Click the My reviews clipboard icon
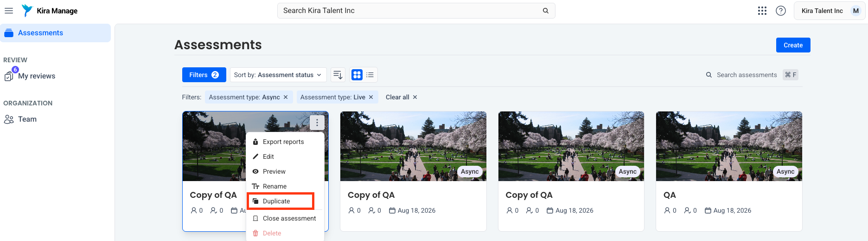This screenshot has height=241, width=868. pyautogui.click(x=9, y=77)
